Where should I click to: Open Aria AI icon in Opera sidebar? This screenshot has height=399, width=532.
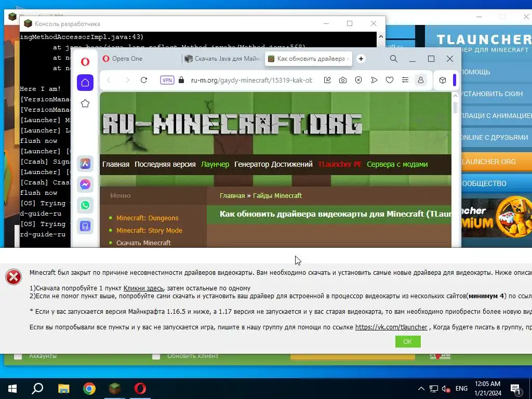[85, 164]
